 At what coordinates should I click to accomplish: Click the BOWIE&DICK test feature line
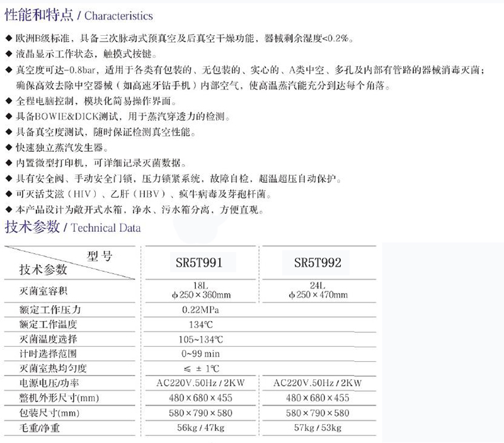pos(120,117)
